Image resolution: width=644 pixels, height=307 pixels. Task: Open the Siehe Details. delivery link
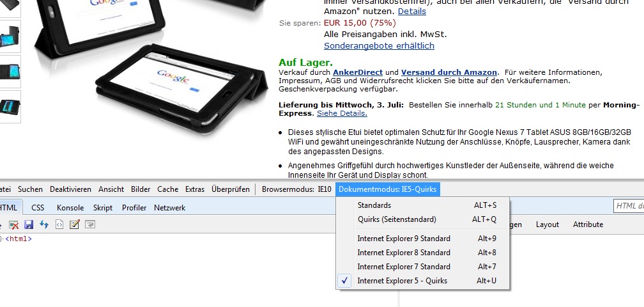(342, 113)
